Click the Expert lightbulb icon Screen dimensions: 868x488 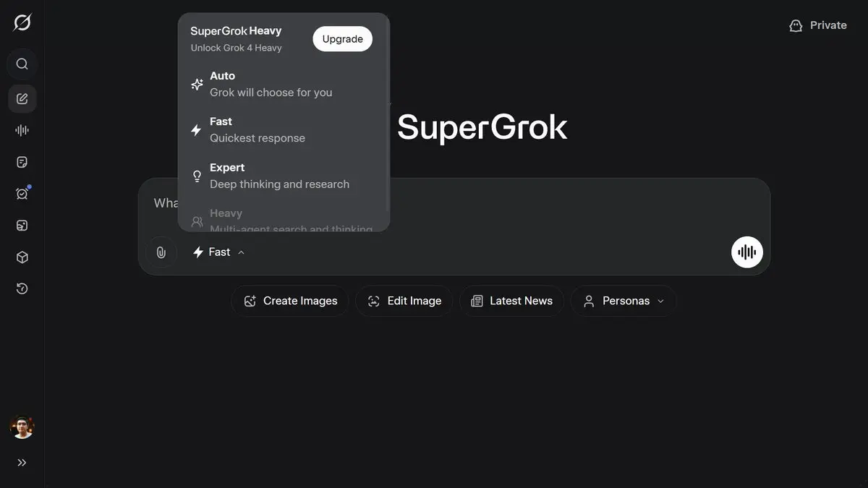(x=197, y=176)
